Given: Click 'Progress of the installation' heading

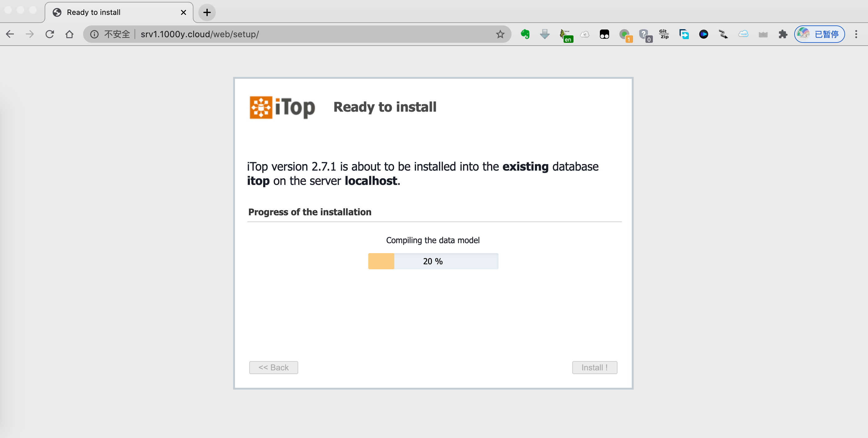Looking at the screenshot, I should pyautogui.click(x=310, y=212).
